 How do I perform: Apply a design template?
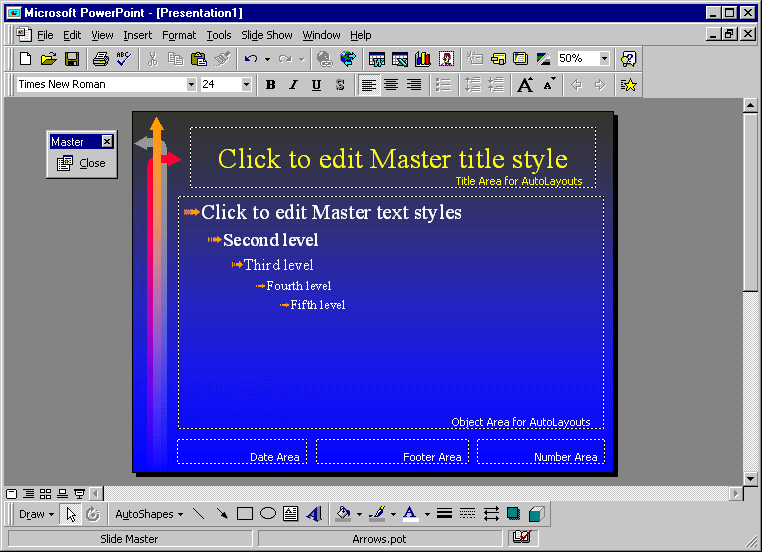520,59
